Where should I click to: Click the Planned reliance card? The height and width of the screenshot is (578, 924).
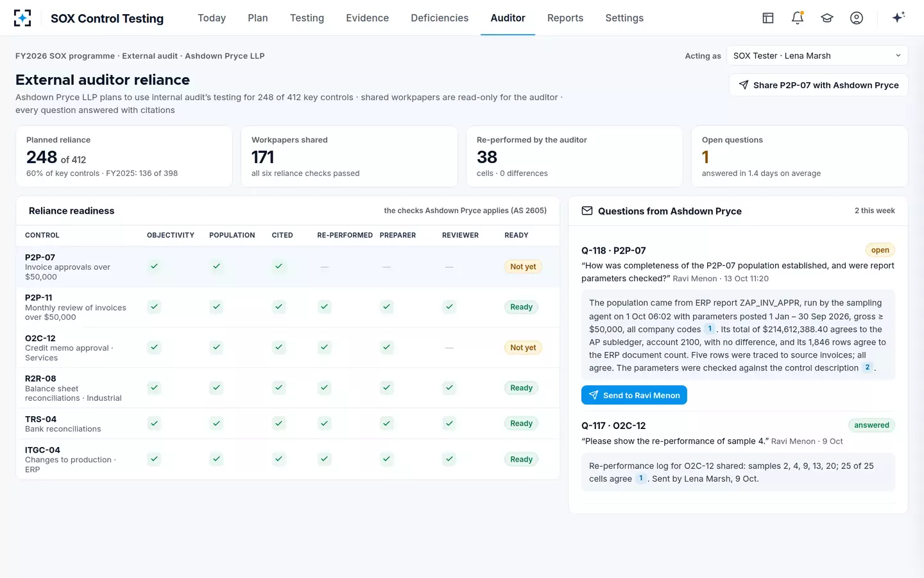[x=124, y=156]
